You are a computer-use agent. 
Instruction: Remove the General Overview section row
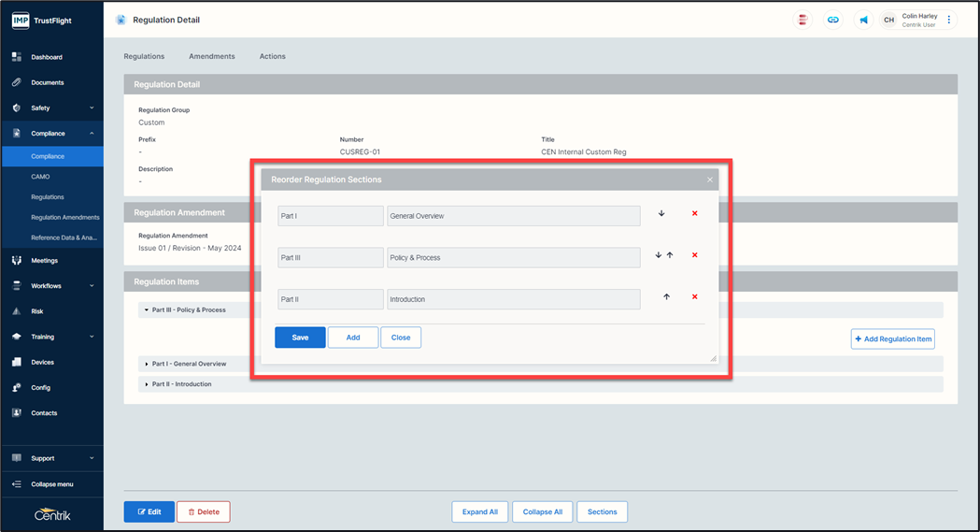(x=694, y=214)
